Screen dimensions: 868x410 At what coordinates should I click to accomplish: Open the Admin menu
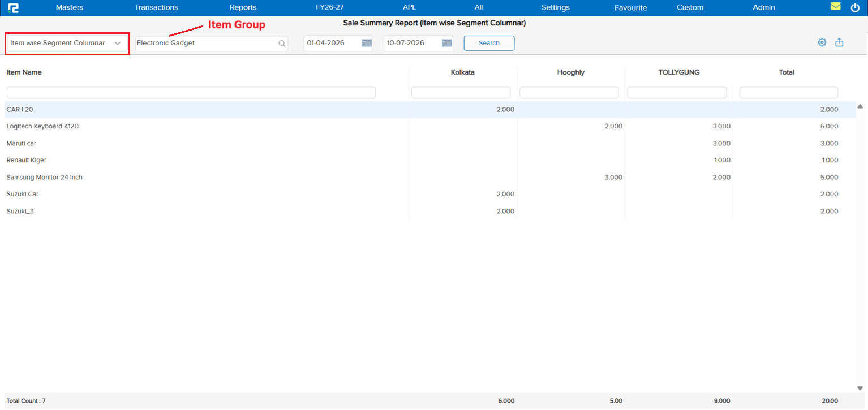(764, 7)
